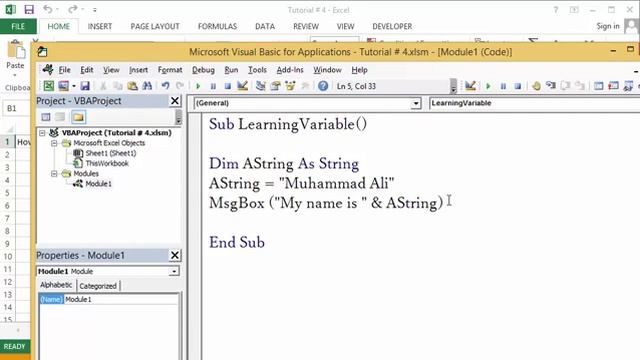Open VBA Help with the blue question mark icon
Screen dimensions: 640x360
pos(323,86)
